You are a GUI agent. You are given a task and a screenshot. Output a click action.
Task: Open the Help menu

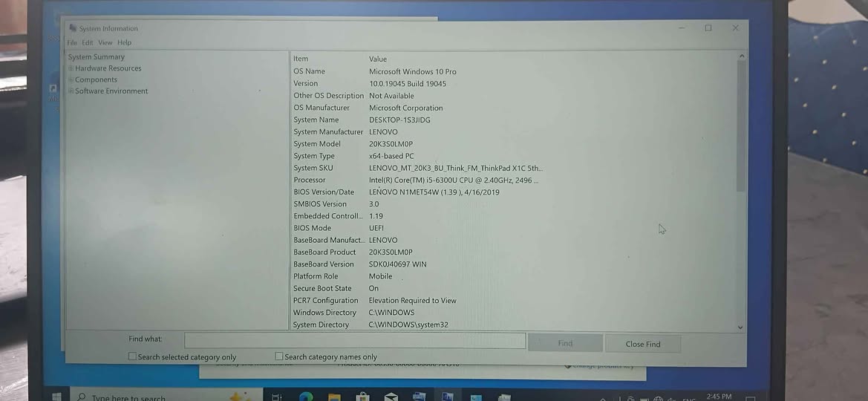pyautogui.click(x=124, y=42)
